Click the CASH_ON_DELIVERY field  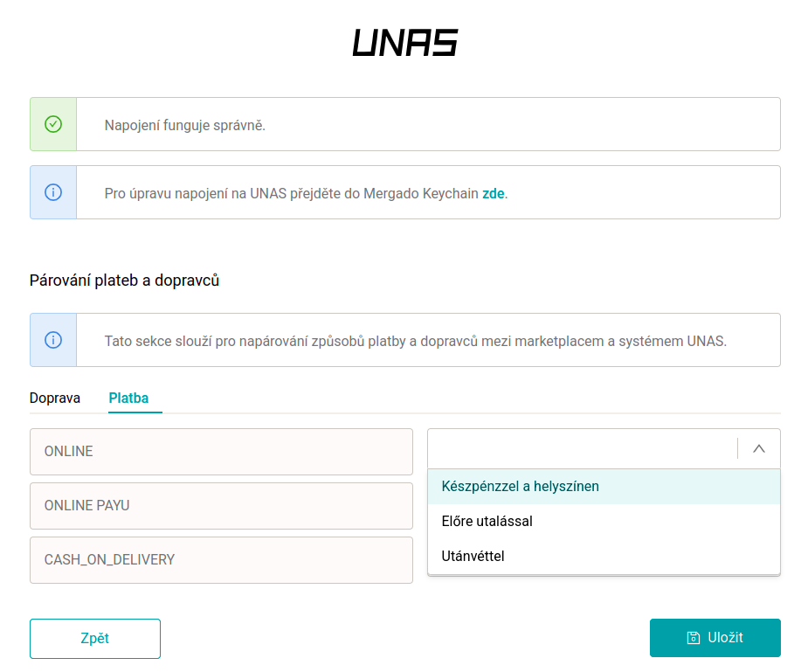tap(221, 560)
